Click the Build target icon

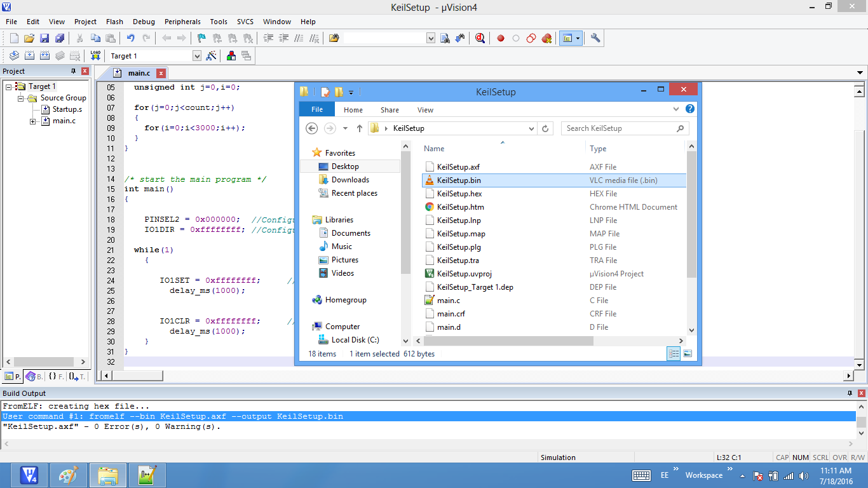click(x=29, y=56)
